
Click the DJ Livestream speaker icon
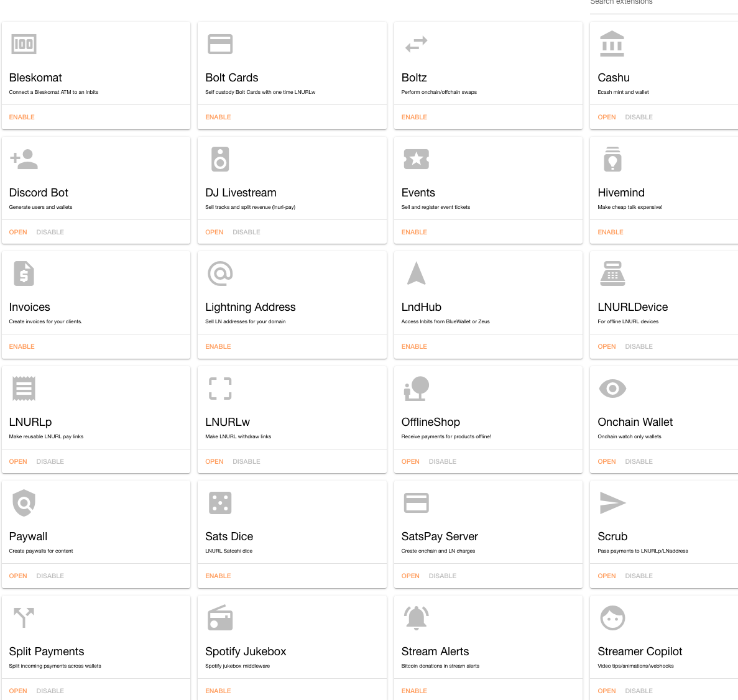(220, 159)
